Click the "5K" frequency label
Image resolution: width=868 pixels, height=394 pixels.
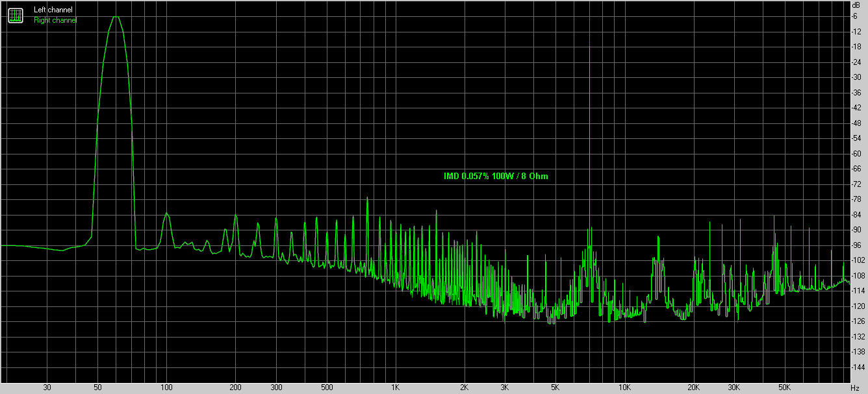point(555,388)
